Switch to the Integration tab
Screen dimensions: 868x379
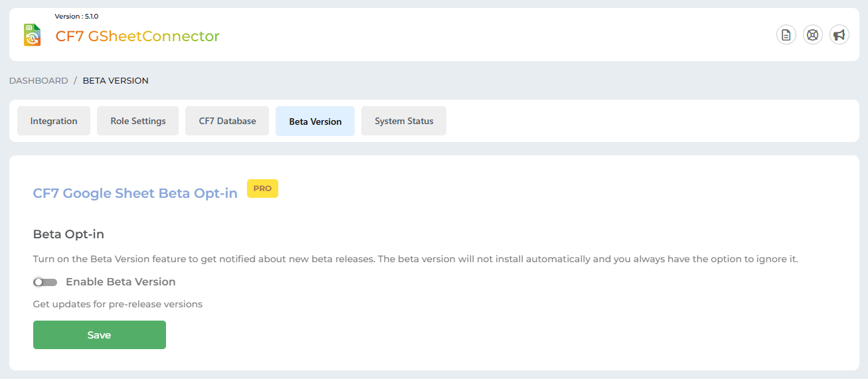pyautogui.click(x=54, y=121)
